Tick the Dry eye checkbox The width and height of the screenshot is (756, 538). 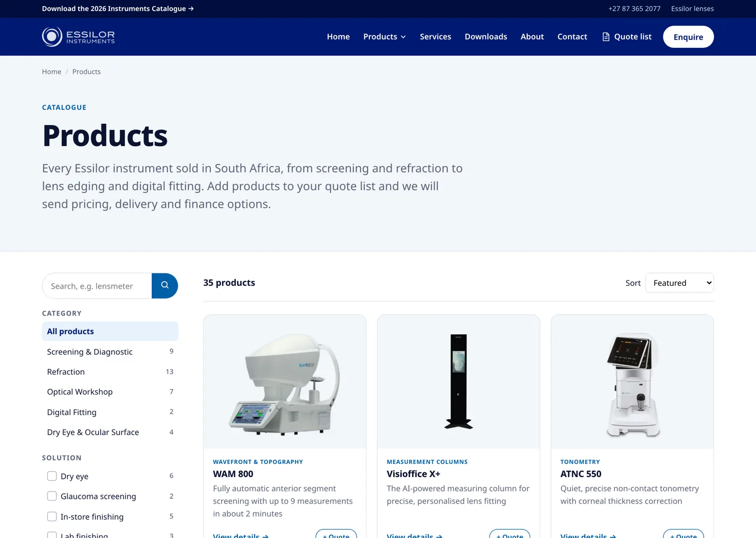[52, 476]
